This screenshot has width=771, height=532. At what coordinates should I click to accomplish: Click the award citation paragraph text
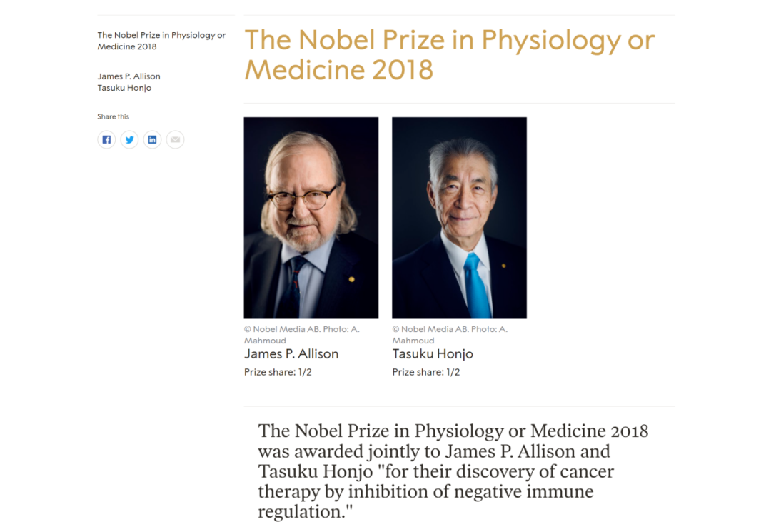coord(453,471)
